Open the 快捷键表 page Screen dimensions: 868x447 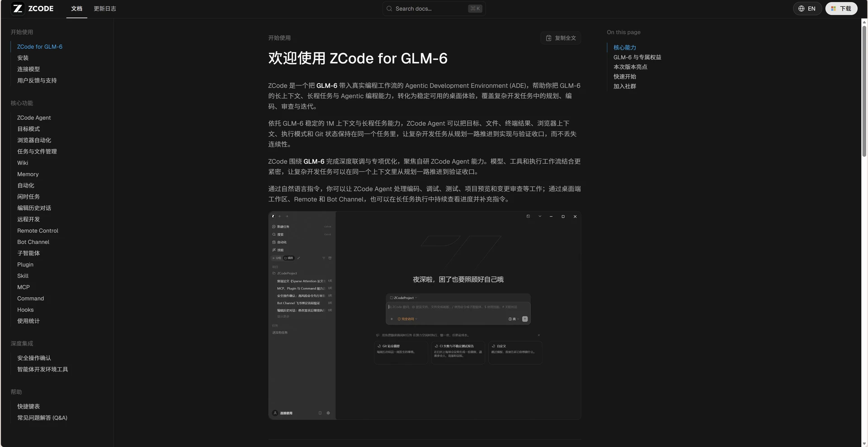coord(28,407)
